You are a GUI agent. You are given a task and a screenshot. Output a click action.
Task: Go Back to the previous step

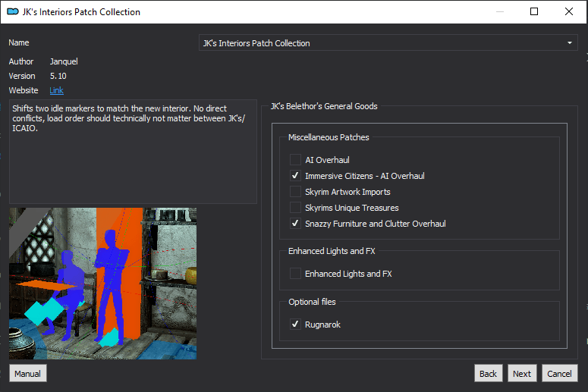[x=489, y=373]
